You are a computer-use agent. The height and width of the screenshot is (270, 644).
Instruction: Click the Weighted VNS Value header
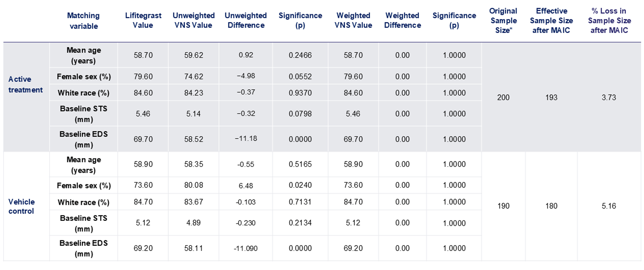(353, 20)
